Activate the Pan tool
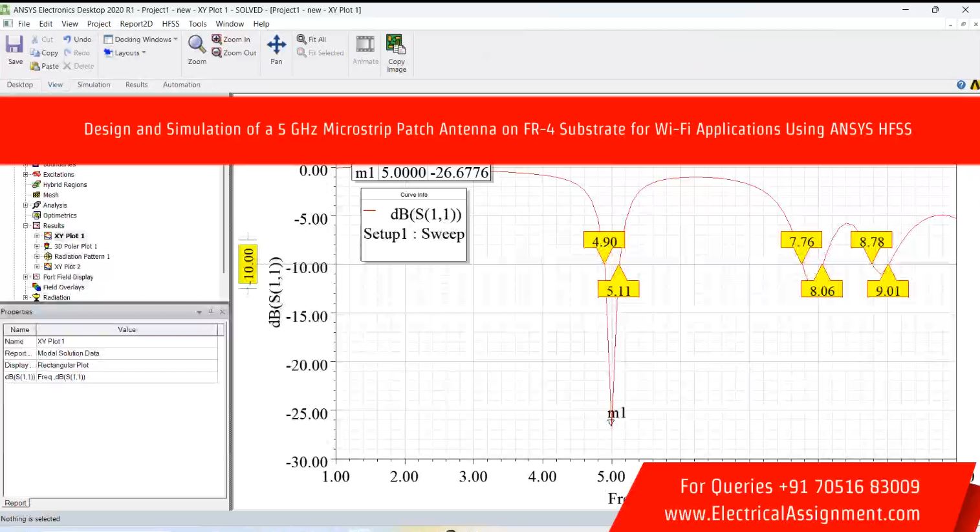Screen dimensions: 980x532 click(276, 45)
